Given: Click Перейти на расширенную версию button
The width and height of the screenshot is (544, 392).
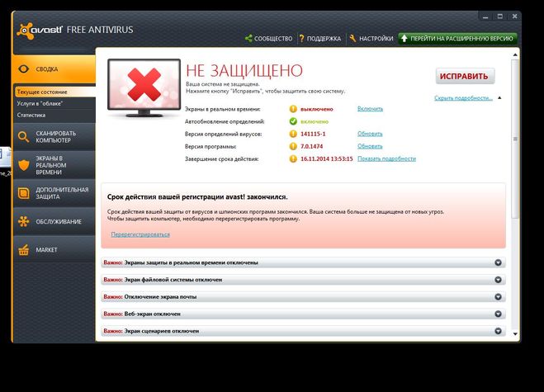Looking at the screenshot, I should coord(457,39).
